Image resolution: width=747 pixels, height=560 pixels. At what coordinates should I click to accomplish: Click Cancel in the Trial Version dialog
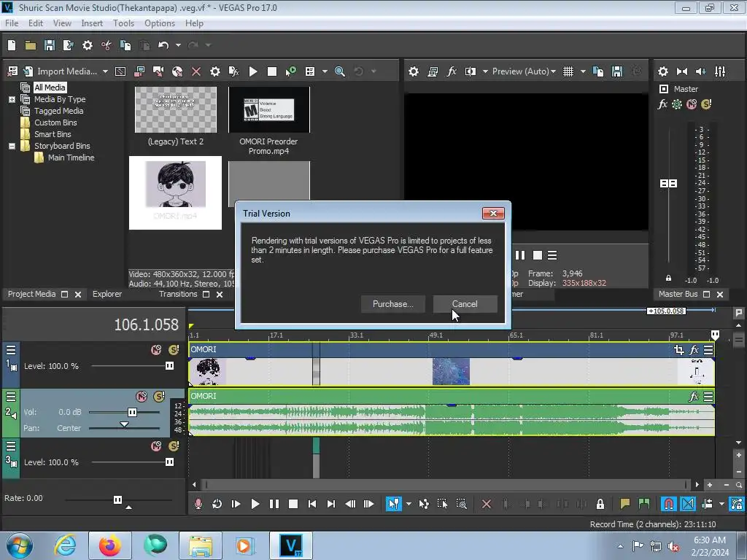[x=465, y=304]
